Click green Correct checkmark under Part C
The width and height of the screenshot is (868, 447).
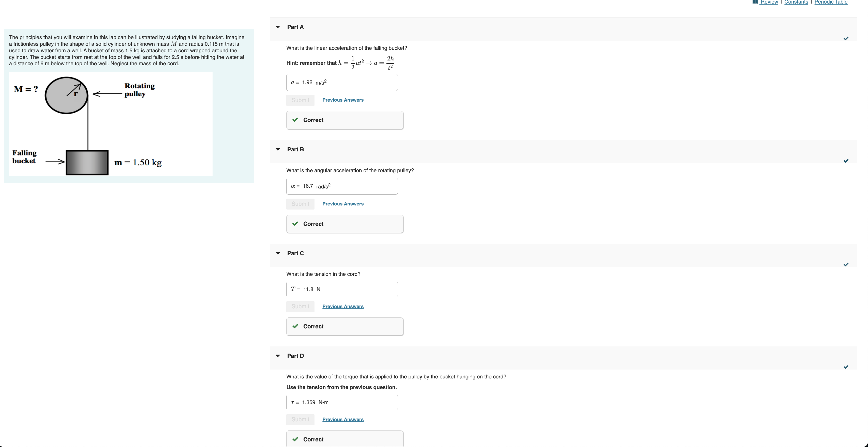point(295,326)
